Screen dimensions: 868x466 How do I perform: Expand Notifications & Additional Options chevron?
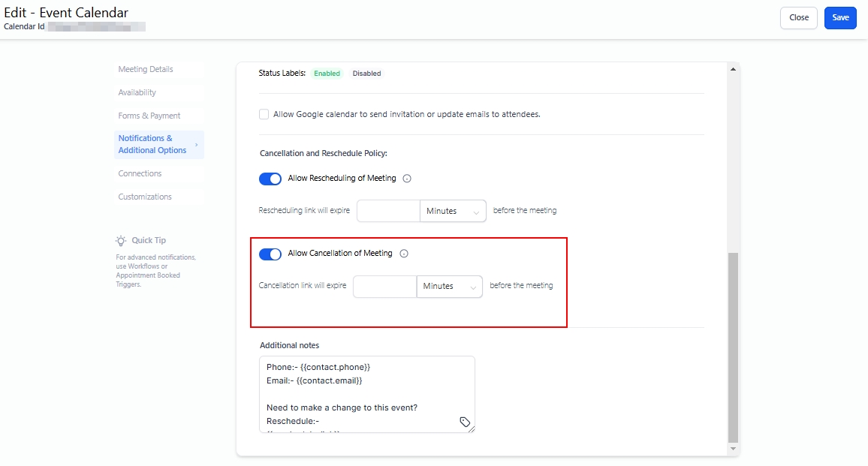(197, 144)
